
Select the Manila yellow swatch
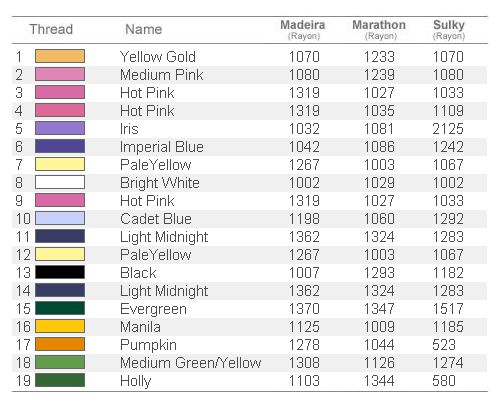[x=60, y=326]
